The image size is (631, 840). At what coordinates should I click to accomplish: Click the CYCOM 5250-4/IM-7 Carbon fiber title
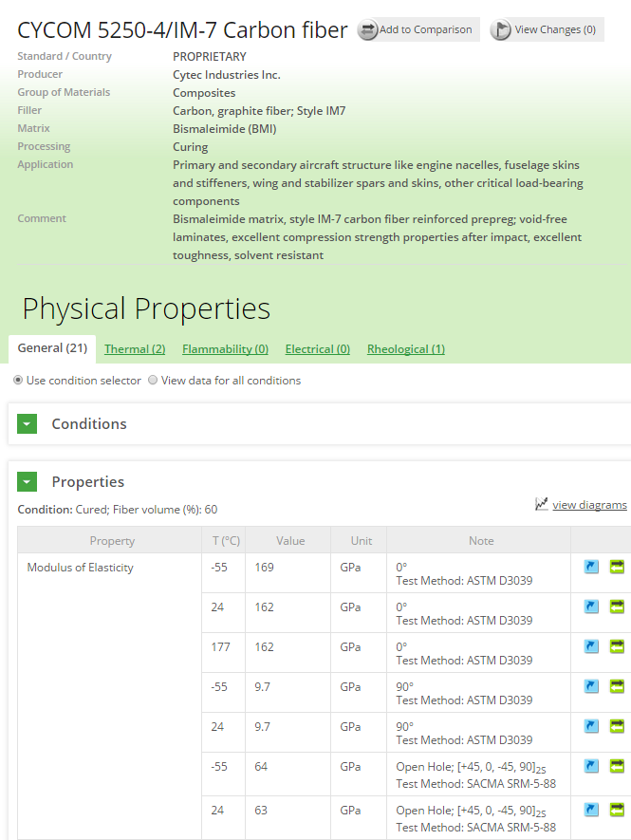[182, 30]
